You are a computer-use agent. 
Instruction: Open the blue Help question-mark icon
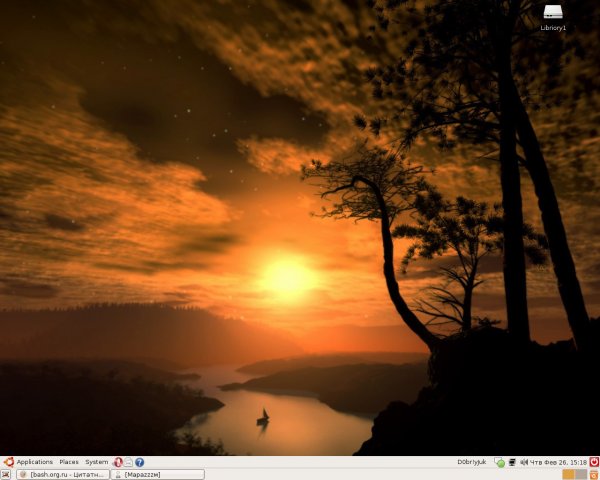(x=140, y=462)
